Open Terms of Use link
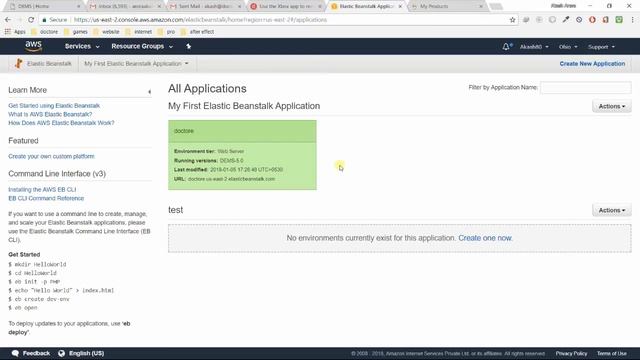640x360 pixels. (611, 353)
